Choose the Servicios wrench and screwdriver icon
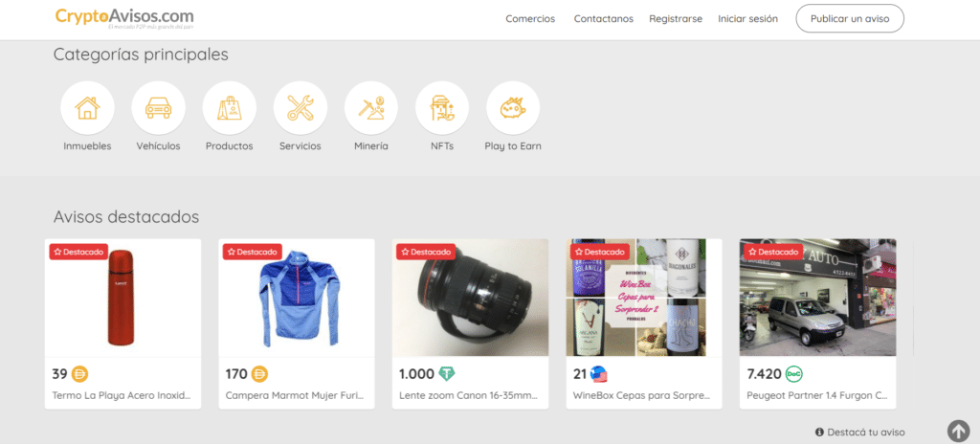This screenshot has height=444, width=980. [300, 108]
